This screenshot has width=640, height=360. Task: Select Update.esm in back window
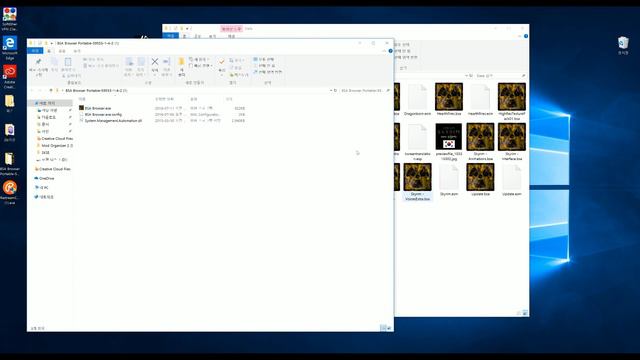[x=511, y=180]
